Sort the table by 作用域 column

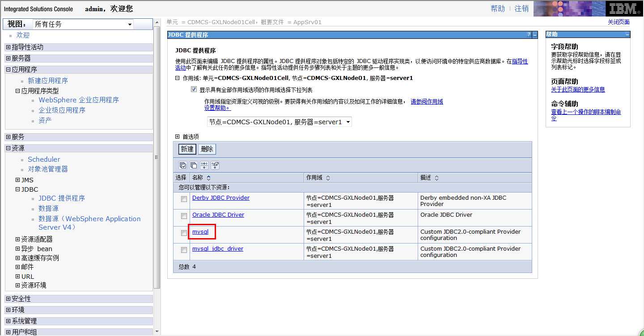[x=328, y=178]
